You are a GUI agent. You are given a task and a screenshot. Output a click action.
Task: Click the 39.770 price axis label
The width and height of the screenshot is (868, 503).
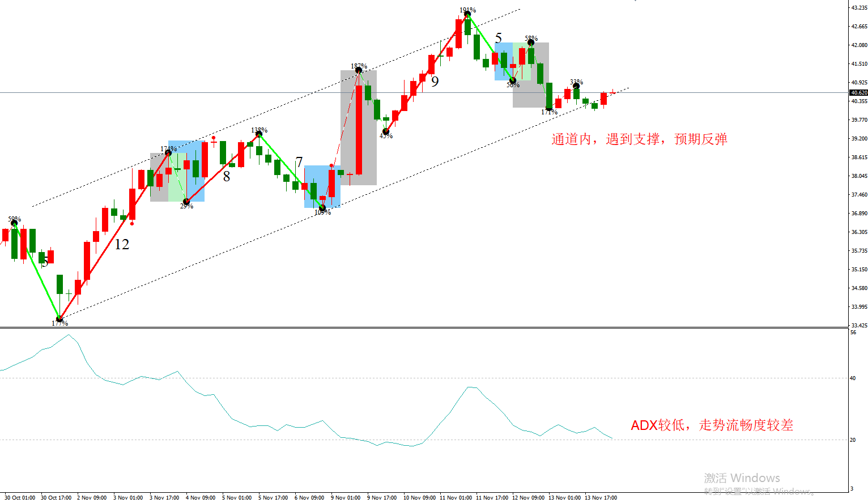tap(859, 120)
